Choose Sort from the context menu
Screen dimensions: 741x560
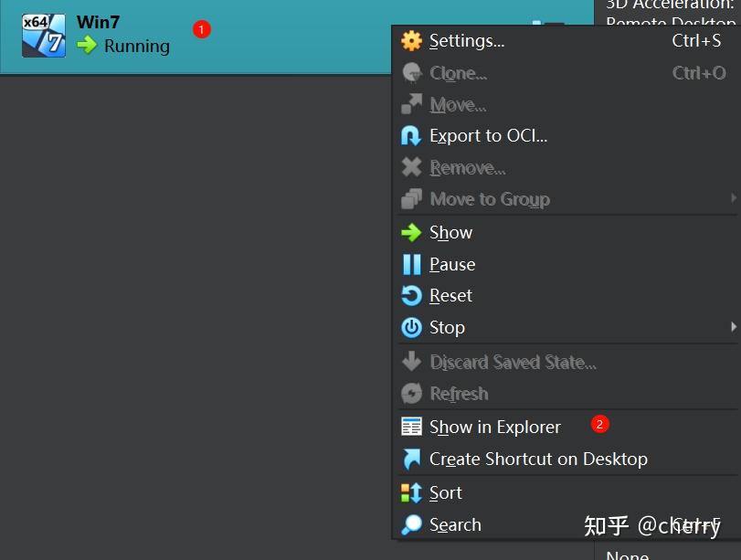click(566, 493)
